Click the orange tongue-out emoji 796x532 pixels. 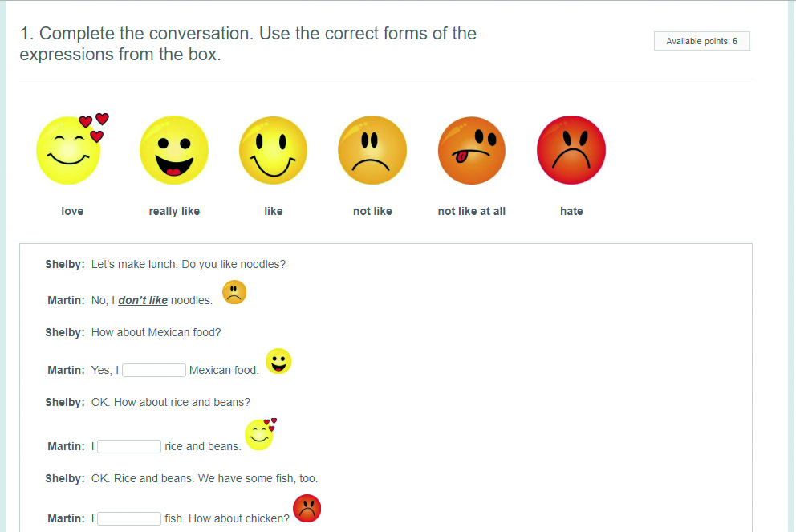pos(472,150)
